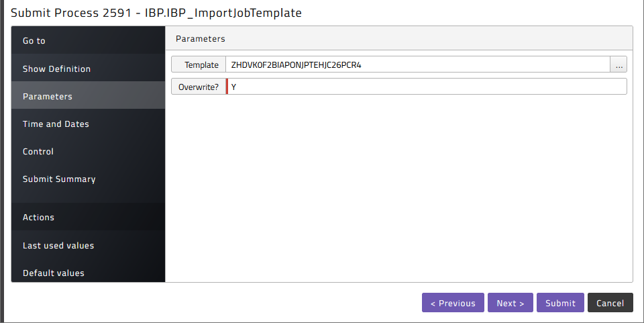
Task: Click the Template field label
Action: coord(199,64)
